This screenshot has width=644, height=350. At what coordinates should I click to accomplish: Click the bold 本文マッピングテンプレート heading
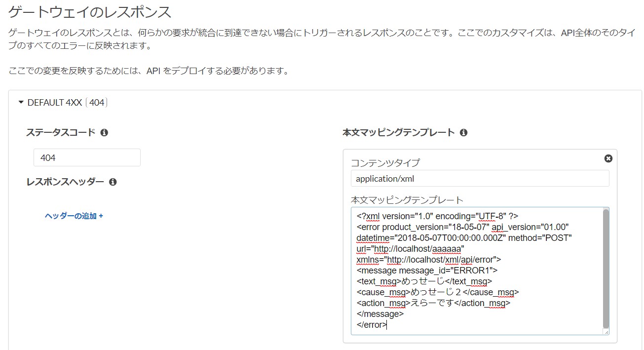coord(399,133)
